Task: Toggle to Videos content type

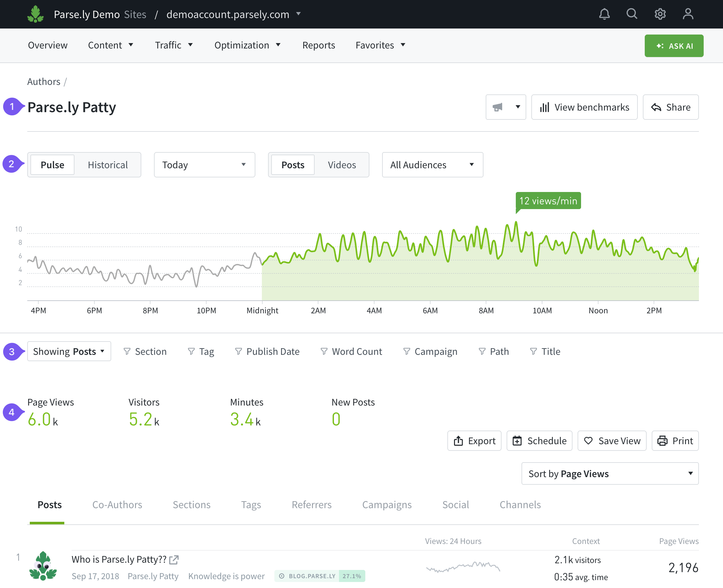Action: point(342,165)
